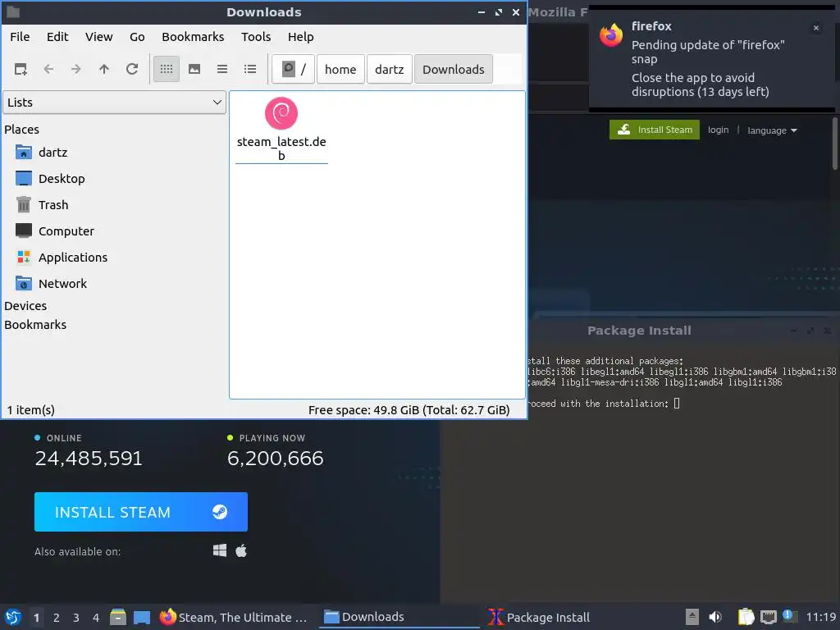Switch to icon view mode
840x630 pixels.
167,69
